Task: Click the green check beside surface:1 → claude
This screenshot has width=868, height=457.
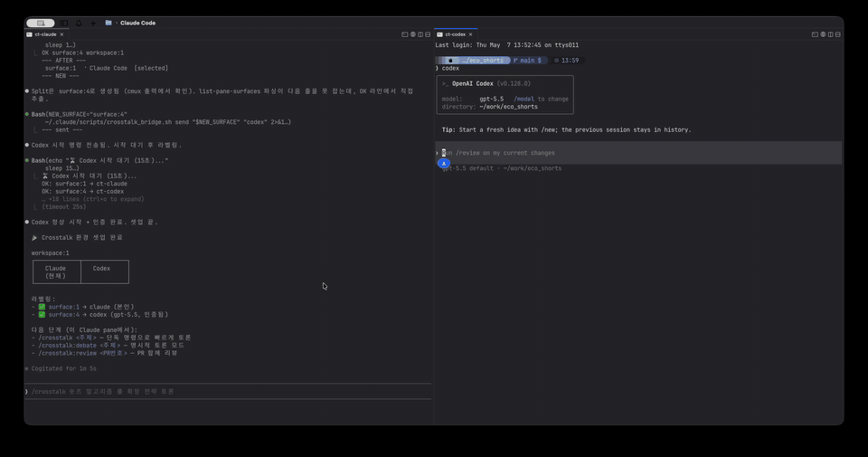Action: 42,307
